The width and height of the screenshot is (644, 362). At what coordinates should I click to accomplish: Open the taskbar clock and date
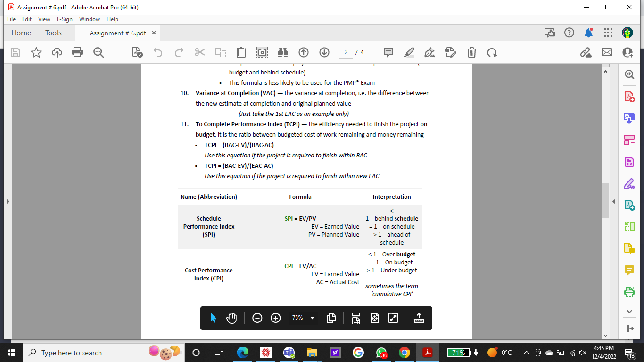click(603, 353)
